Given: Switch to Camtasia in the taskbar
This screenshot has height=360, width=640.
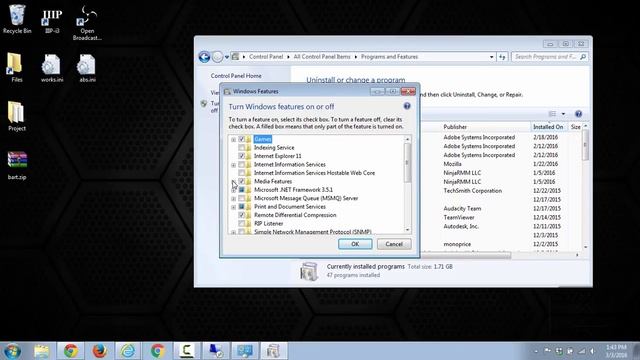Looking at the screenshot, I should [x=187, y=351].
